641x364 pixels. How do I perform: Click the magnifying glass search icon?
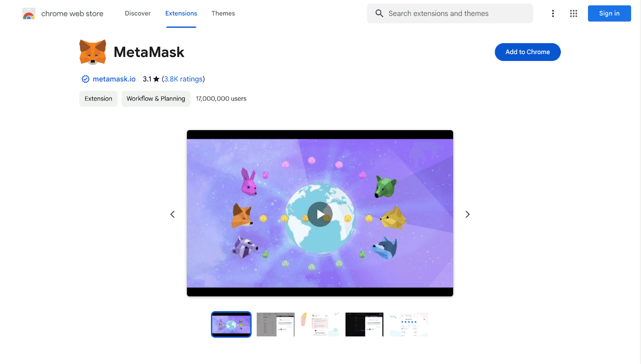(x=379, y=13)
